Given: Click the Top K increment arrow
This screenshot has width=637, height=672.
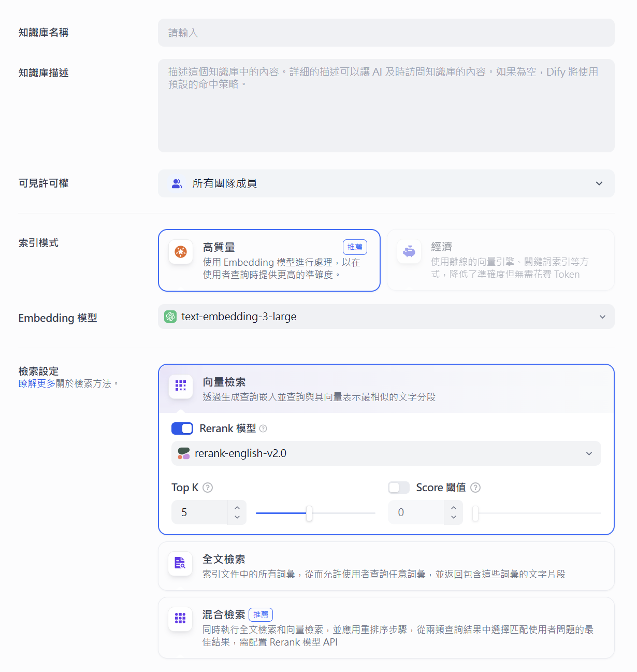Looking at the screenshot, I should pyautogui.click(x=237, y=507).
